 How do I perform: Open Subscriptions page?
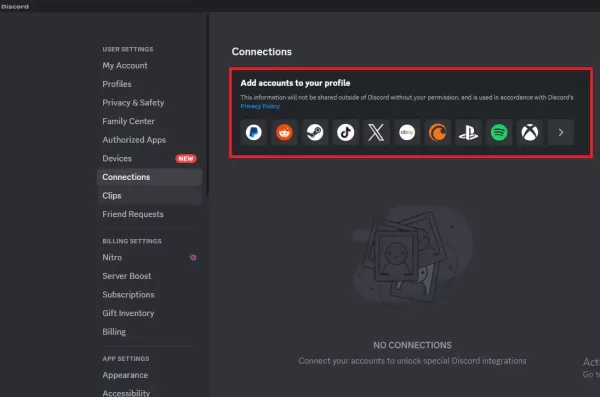tap(150, 294)
